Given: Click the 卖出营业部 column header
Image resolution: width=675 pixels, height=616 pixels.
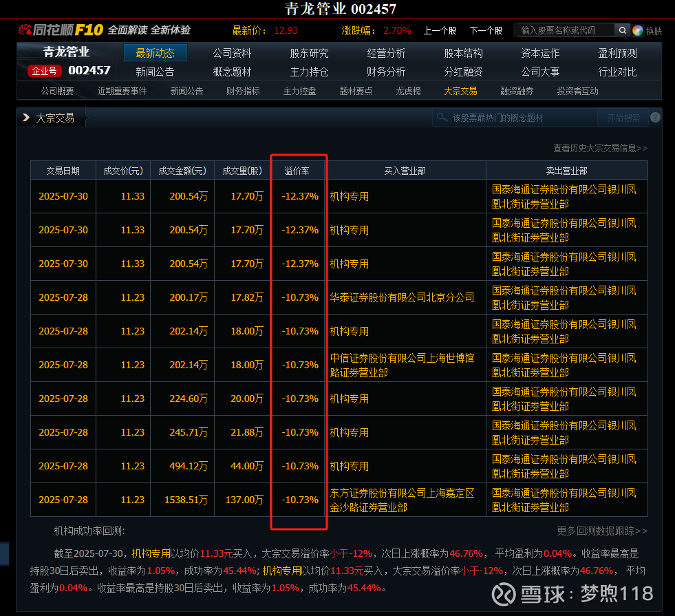Looking at the screenshot, I should (566, 171).
